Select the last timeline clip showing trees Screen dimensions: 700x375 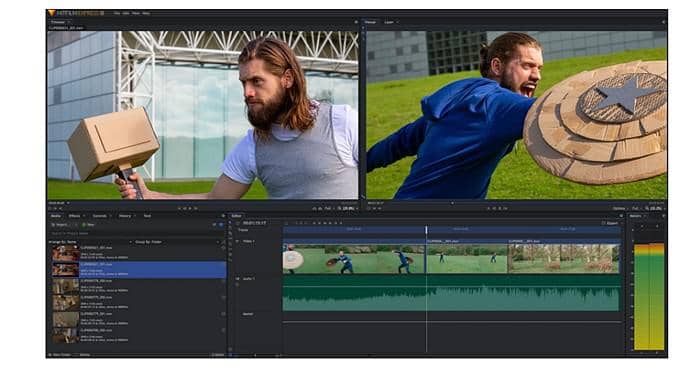pyautogui.click(x=564, y=258)
